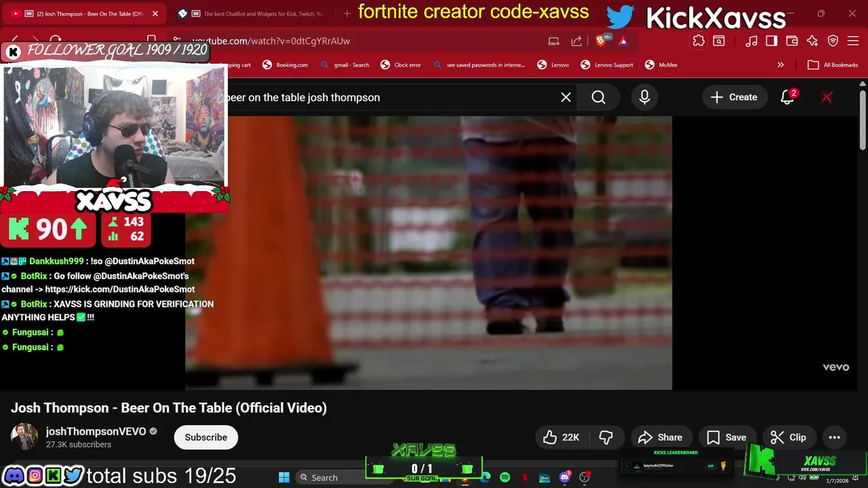Screen dimensions: 868x488
Task: Open Booking.com bookmark
Action: 285,65
